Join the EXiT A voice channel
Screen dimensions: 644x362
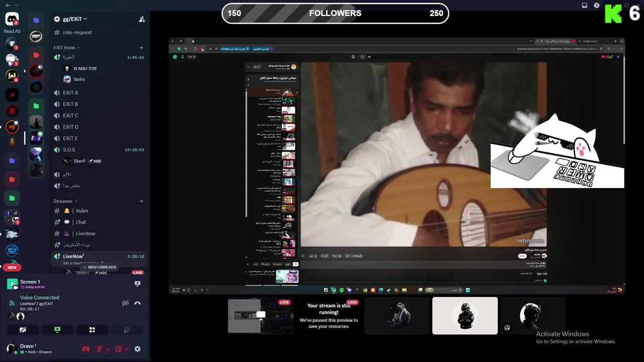point(100,93)
